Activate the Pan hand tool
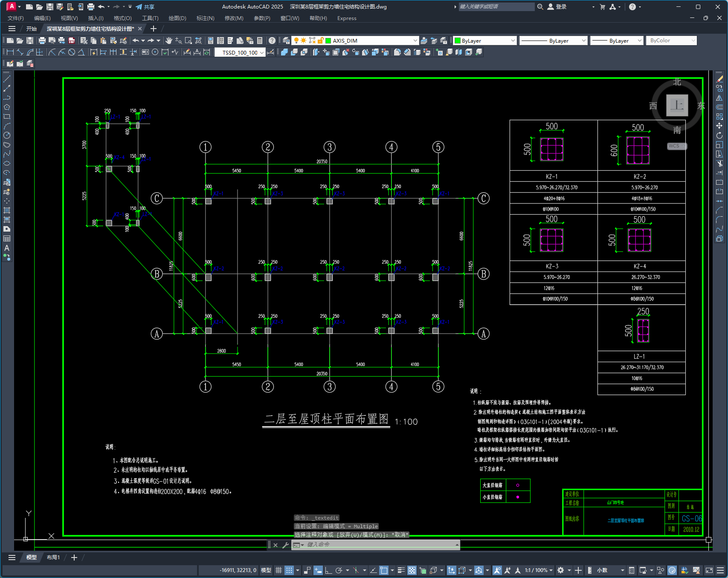The image size is (728, 578). pos(169,41)
